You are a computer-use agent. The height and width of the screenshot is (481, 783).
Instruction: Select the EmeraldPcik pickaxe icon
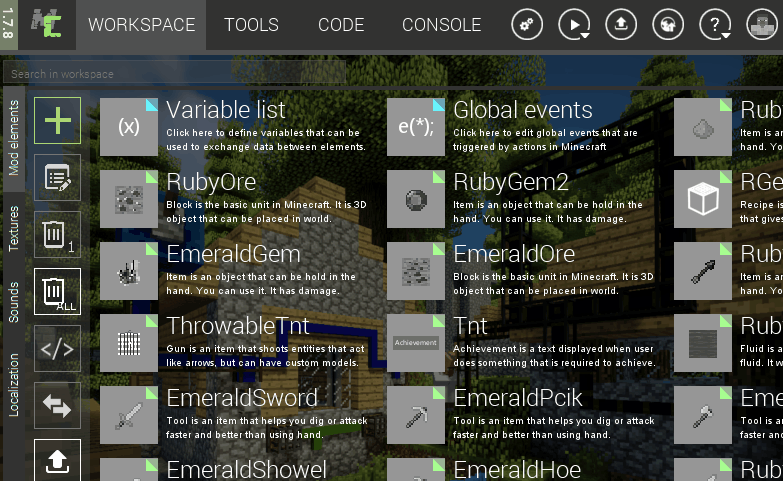[x=416, y=415]
